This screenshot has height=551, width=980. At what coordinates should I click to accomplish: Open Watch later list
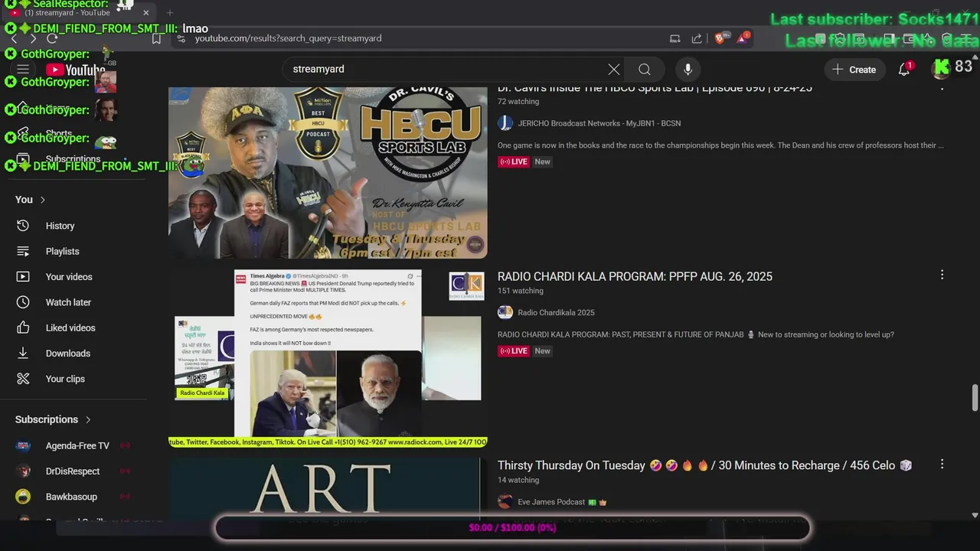tap(68, 302)
